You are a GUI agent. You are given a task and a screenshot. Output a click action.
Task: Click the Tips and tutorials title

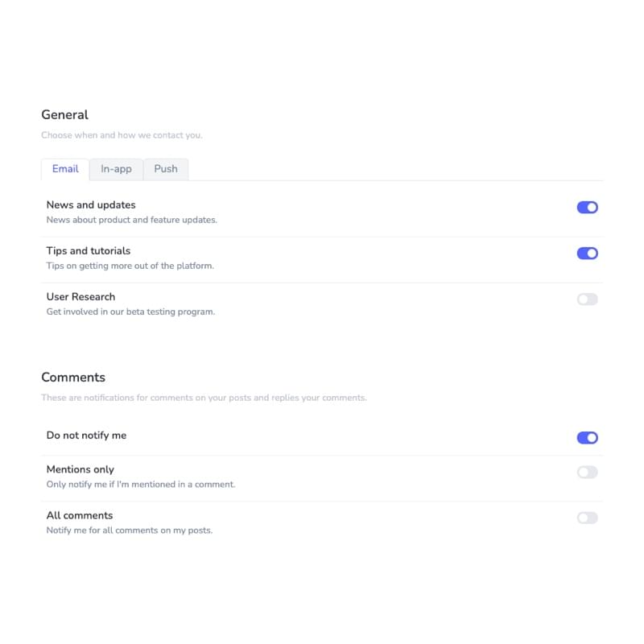pyautogui.click(x=89, y=251)
